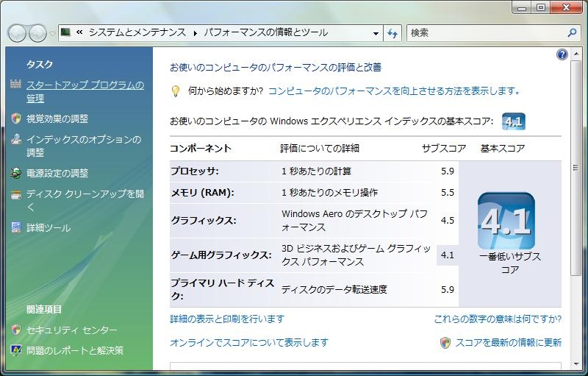Viewport: 588px width, 376px height.
Task: Click the メモリ (RAM): component row label
Action: point(203,193)
